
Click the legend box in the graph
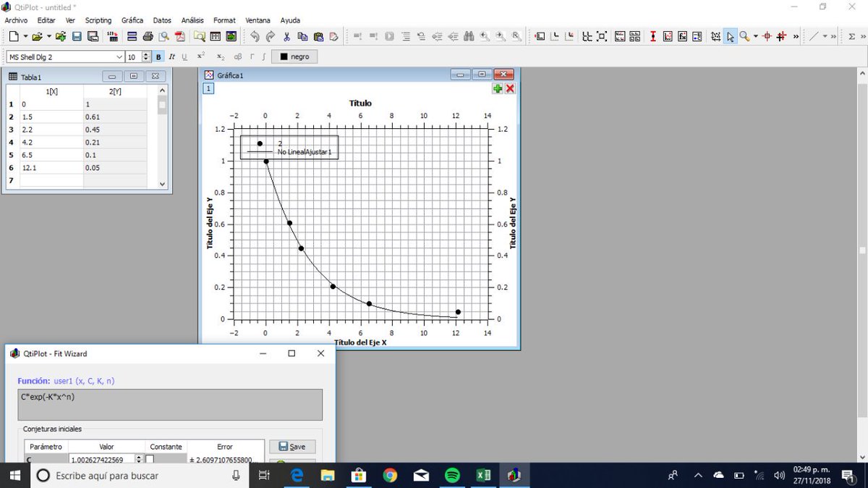tap(289, 147)
